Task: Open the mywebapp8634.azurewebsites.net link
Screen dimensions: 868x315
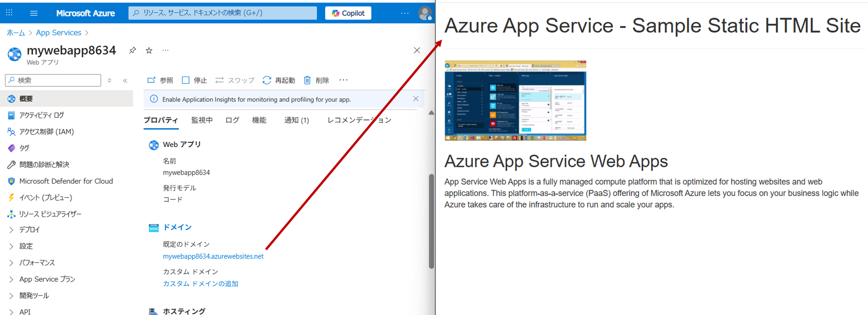Action: coord(213,256)
